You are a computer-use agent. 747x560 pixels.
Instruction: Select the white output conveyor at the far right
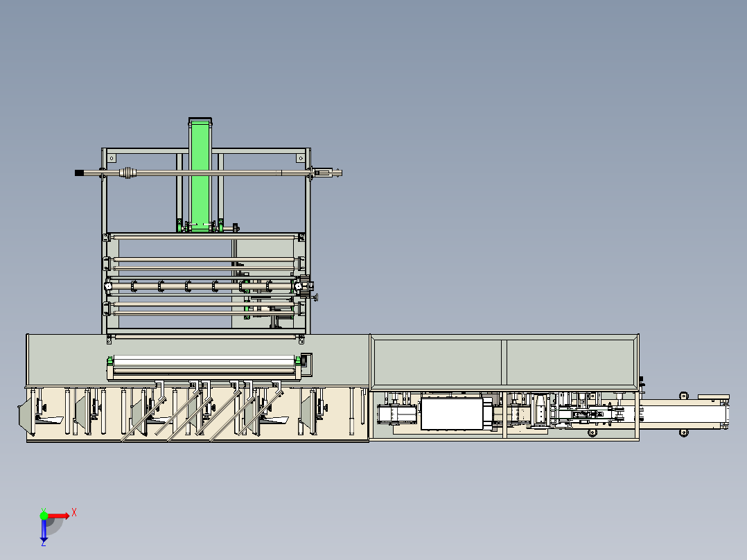[x=682, y=414]
